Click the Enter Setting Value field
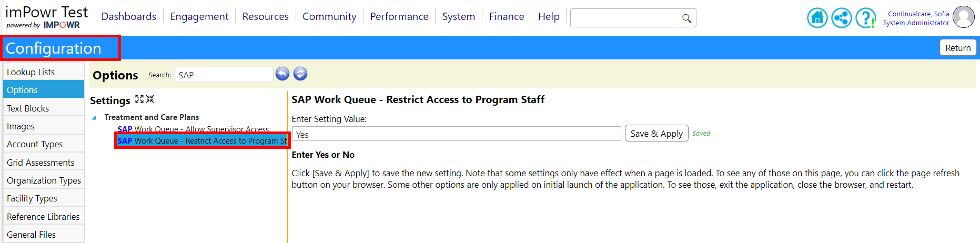This screenshot has height=243, width=980. point(457,134)
